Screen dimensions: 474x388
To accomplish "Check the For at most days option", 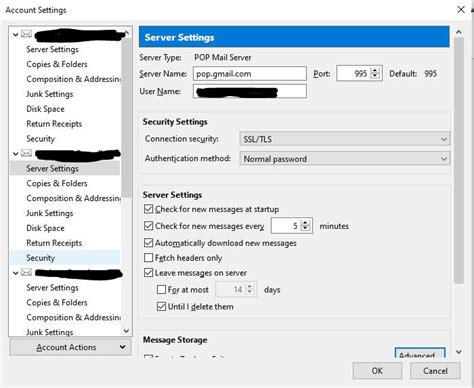I will (x=161, y=289).
